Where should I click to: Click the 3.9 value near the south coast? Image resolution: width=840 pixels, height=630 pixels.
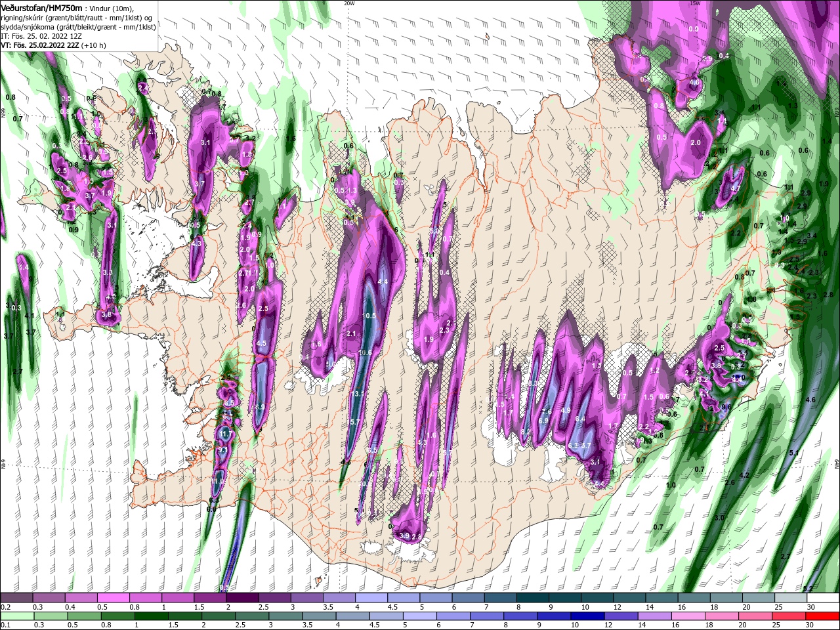(404, 536)
